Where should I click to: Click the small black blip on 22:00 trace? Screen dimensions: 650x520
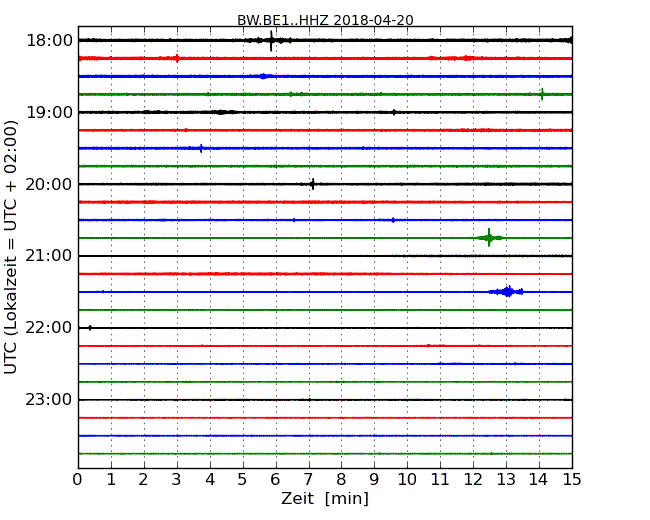pyautogui.click(x=90, y=328)
